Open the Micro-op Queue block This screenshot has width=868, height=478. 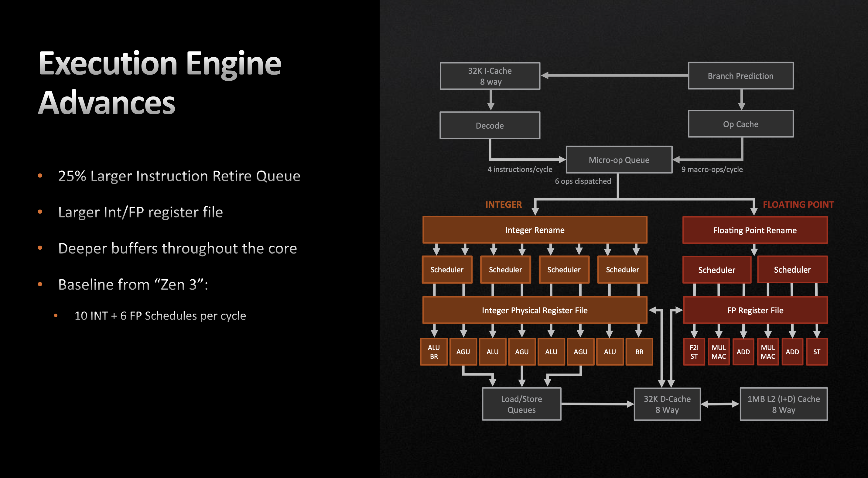(619, 160)
